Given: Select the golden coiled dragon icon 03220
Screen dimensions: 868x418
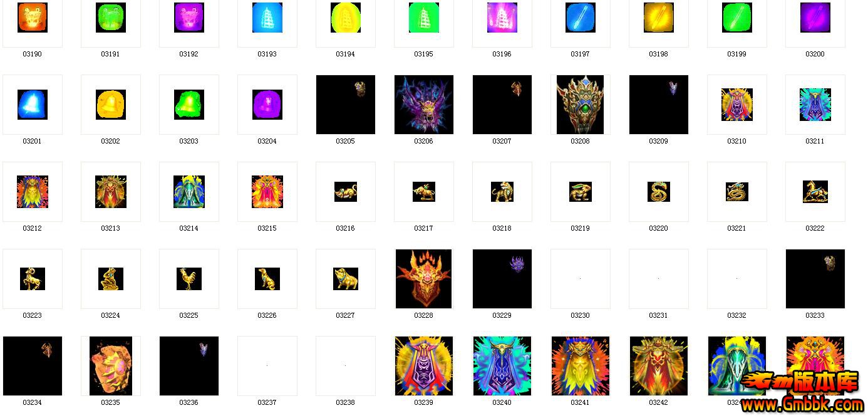Looking at the screenshot, I should [658, 192].
